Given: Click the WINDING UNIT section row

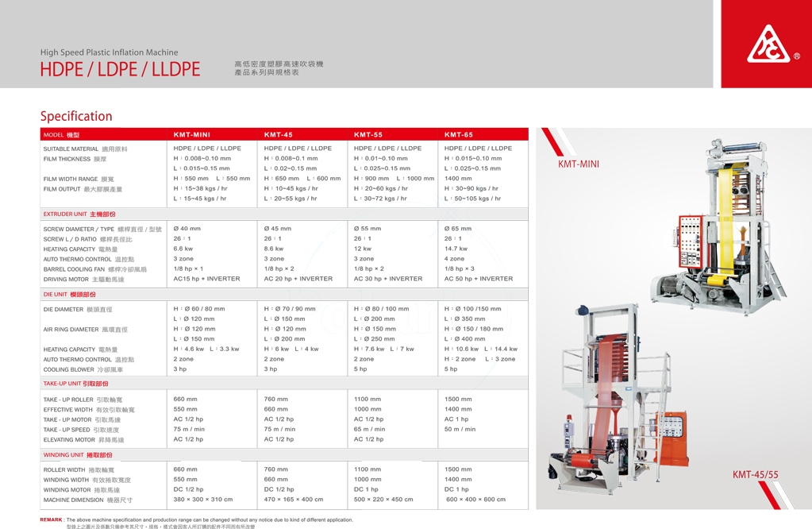Looking at the screenshot, I should pyautogui.click(x=284, y=455).
